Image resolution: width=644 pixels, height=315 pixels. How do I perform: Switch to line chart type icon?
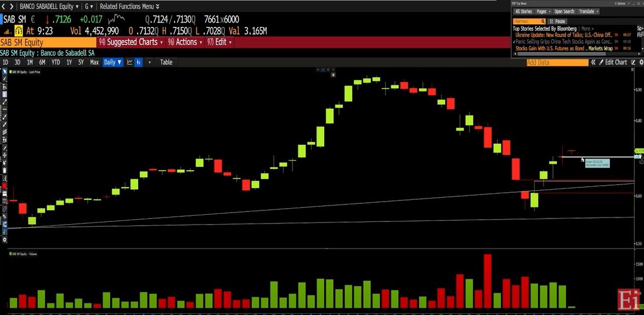tap(130, 62)
